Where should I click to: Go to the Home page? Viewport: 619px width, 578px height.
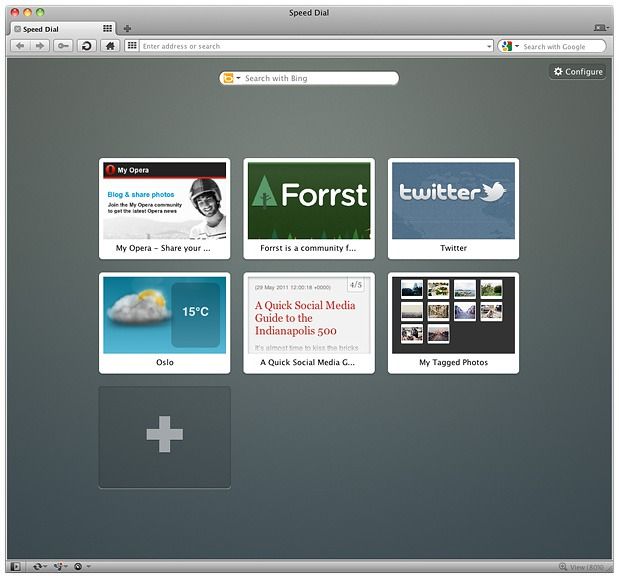click(110, 46)
